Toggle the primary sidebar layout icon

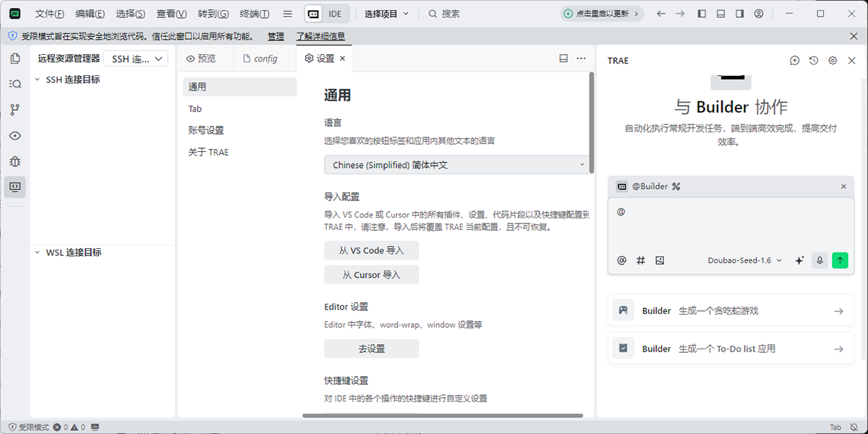(702, 14)
